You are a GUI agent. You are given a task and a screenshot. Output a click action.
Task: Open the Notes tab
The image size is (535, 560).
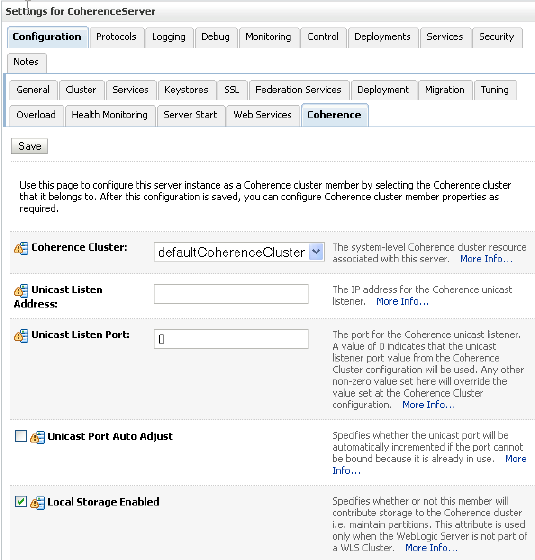26,62
